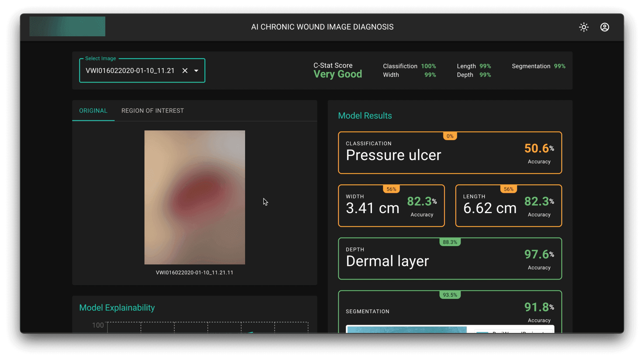
Task: Select the PeriWound legend color swatch
Action: click(x=483, y=332)
